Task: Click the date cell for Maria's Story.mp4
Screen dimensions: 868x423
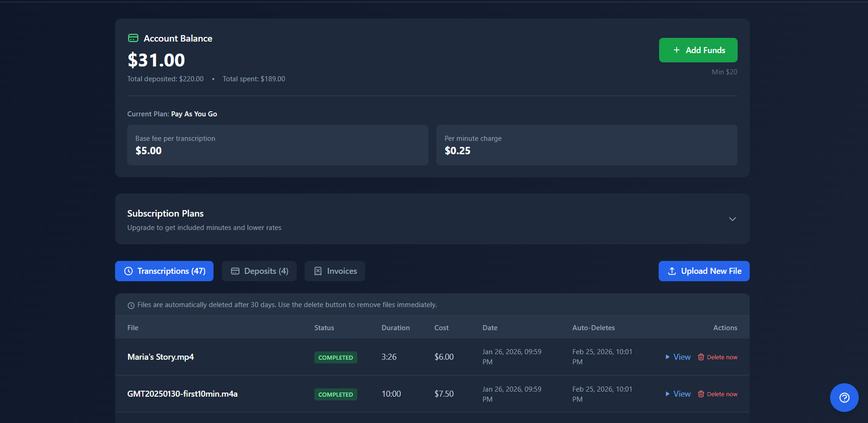Action: click(512, 357)
